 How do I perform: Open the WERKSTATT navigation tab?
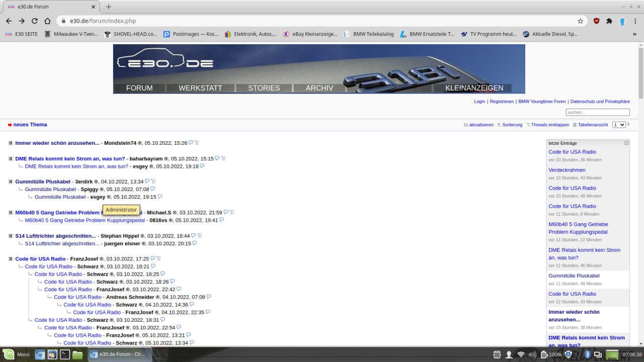pyautogui.click(x=200, y=88)
